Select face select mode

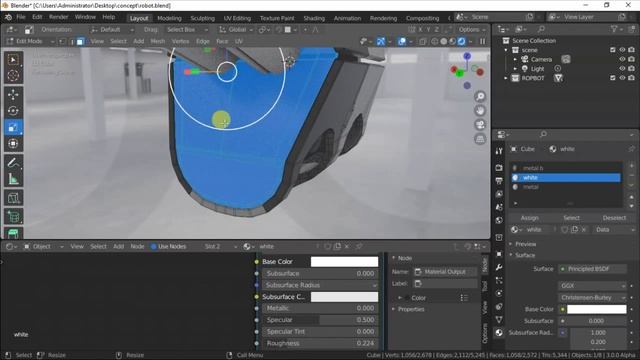[x=80, y=41]
